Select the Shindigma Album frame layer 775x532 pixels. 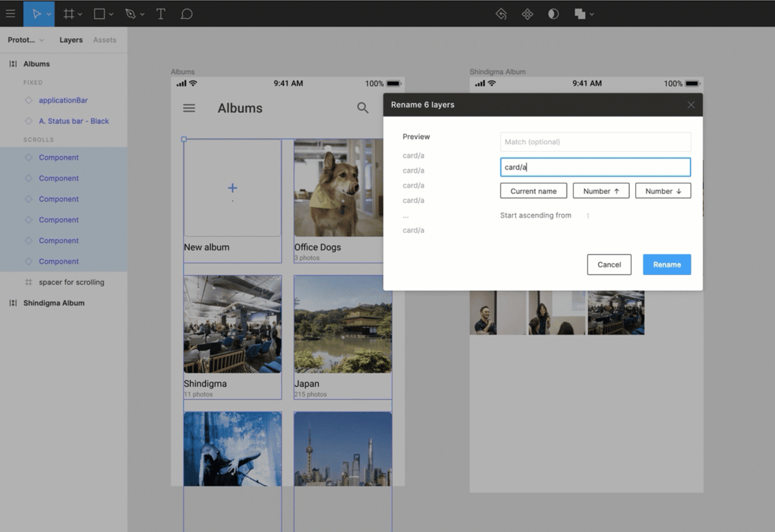pyautogui.click(x=54, y=303)
